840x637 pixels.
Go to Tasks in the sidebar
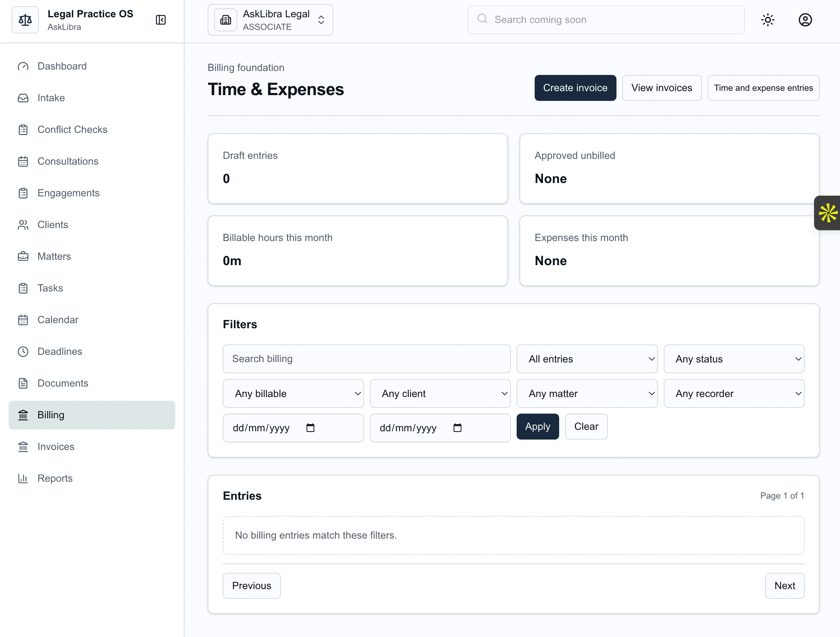(92, 288)
